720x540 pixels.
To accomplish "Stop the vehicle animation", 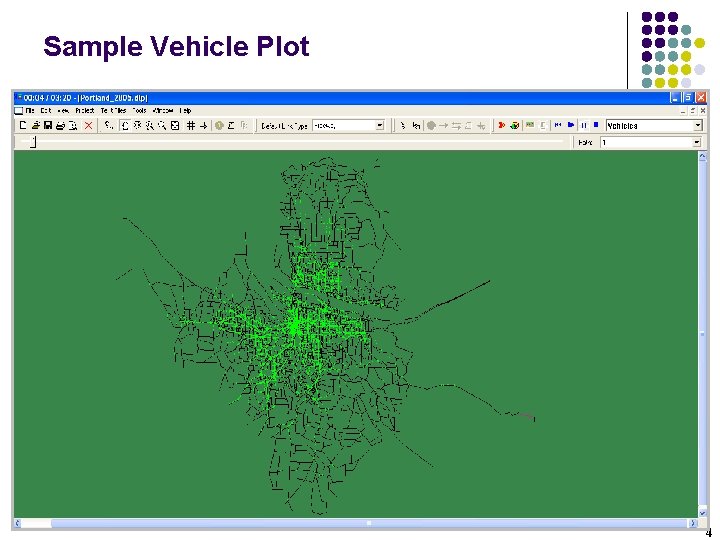I will 596,125.
